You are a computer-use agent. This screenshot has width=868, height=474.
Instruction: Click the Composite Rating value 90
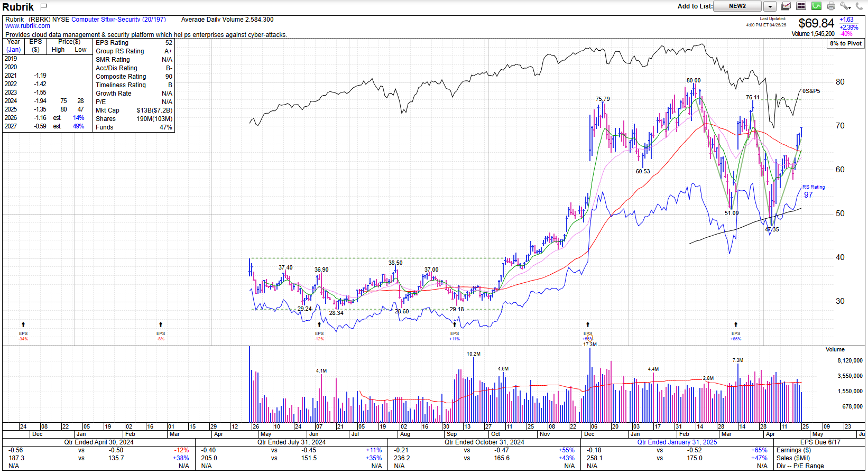pyautogui.click(x=169, y=77)
